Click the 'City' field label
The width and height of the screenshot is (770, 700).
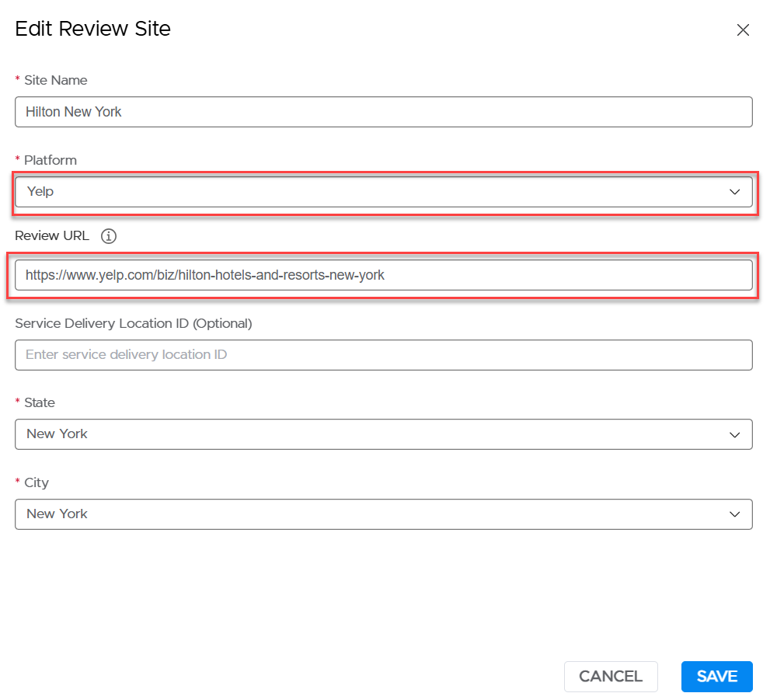click(x=37, y=483)
